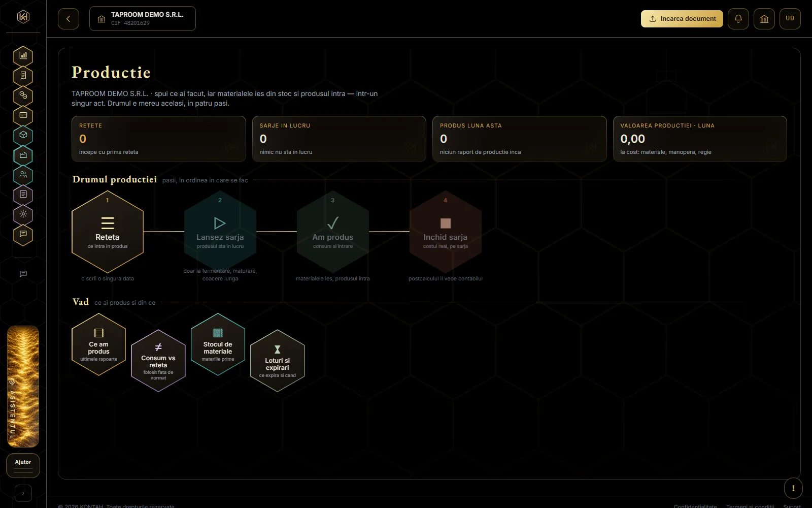
Task: Open the Loturi si expirari hexagon tile
Action: 278,361
